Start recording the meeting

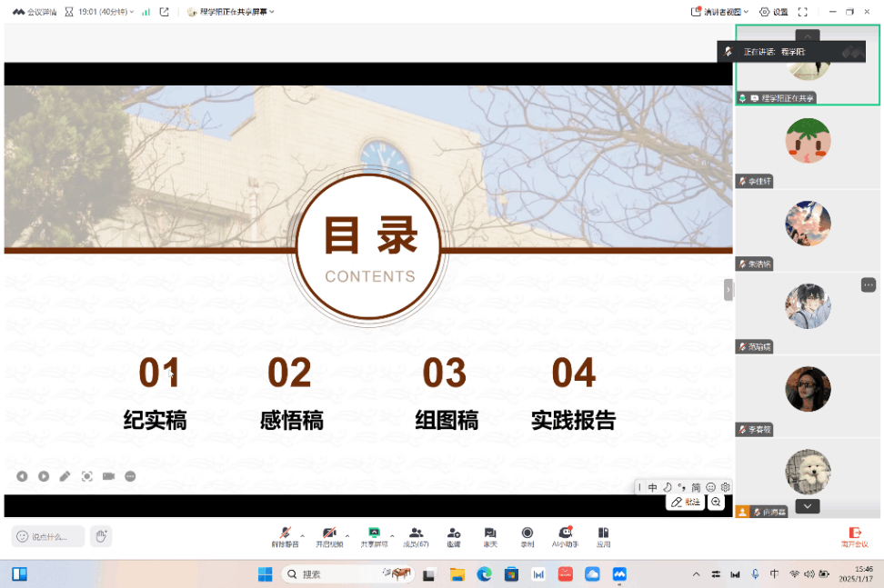point(527,534)
